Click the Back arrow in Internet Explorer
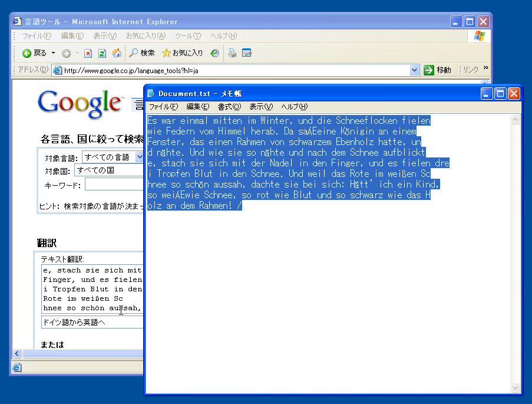This screenshot has width=532, height=404. coord(34,53)
